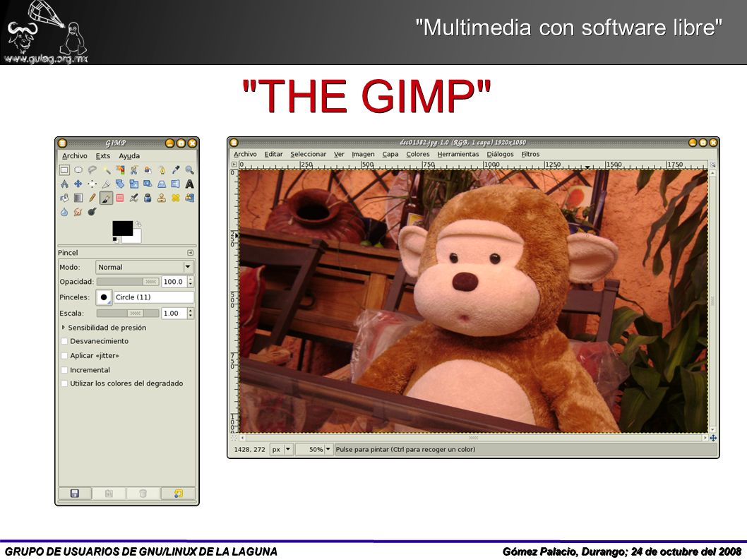
Task: Select the Select by Color tool
Action: click(120, 169)
